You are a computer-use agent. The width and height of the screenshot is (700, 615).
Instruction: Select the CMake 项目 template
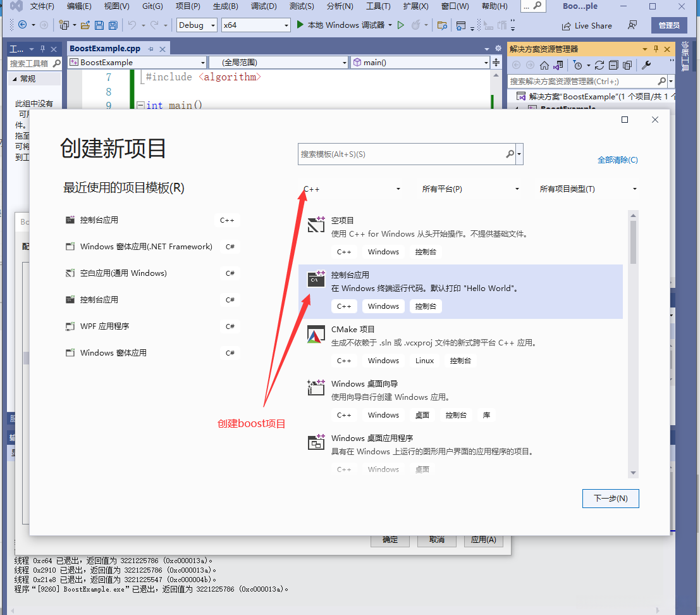tap(460, 345)
